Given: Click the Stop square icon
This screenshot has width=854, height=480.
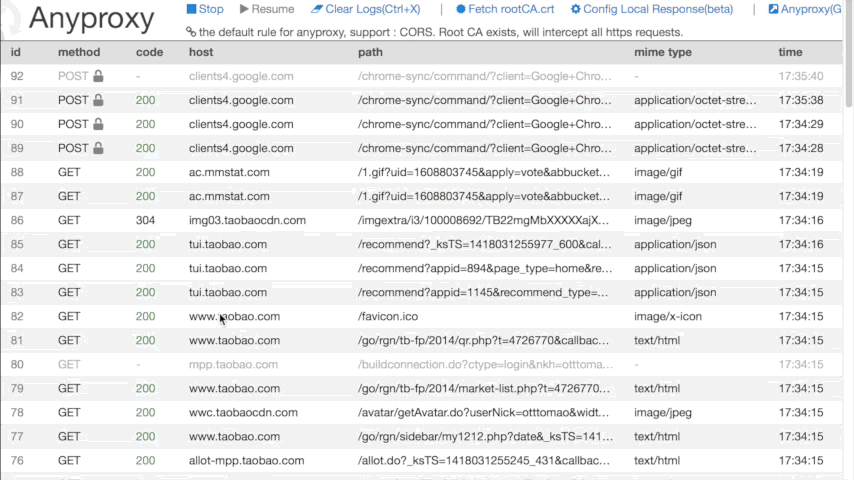Looking at the screenshot, I should 192,9.
